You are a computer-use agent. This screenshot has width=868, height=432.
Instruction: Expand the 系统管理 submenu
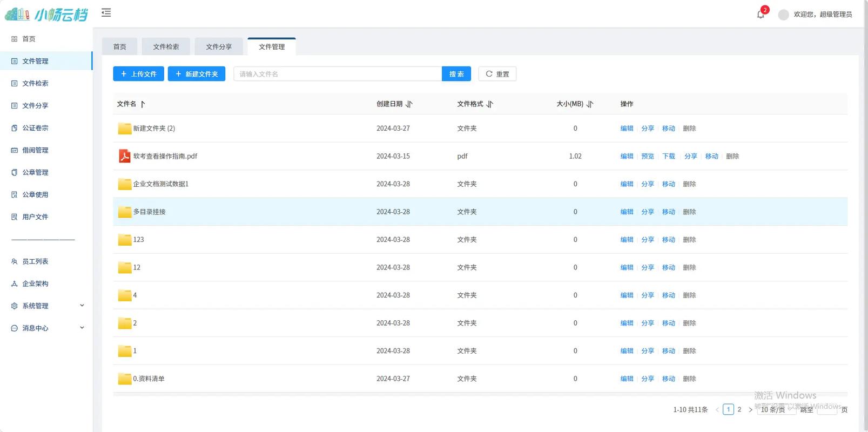pos(46,306)
